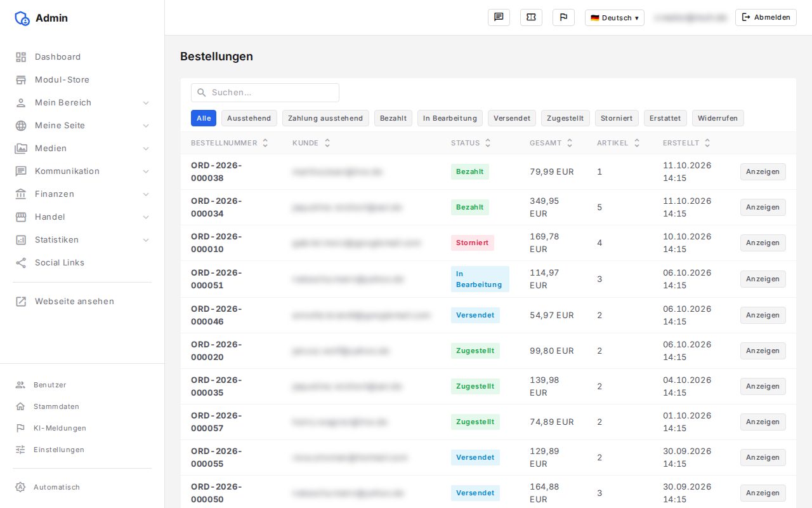Click the Dashboard grid icon
This screenshot has height=508, width=812.
pos(21,57)
